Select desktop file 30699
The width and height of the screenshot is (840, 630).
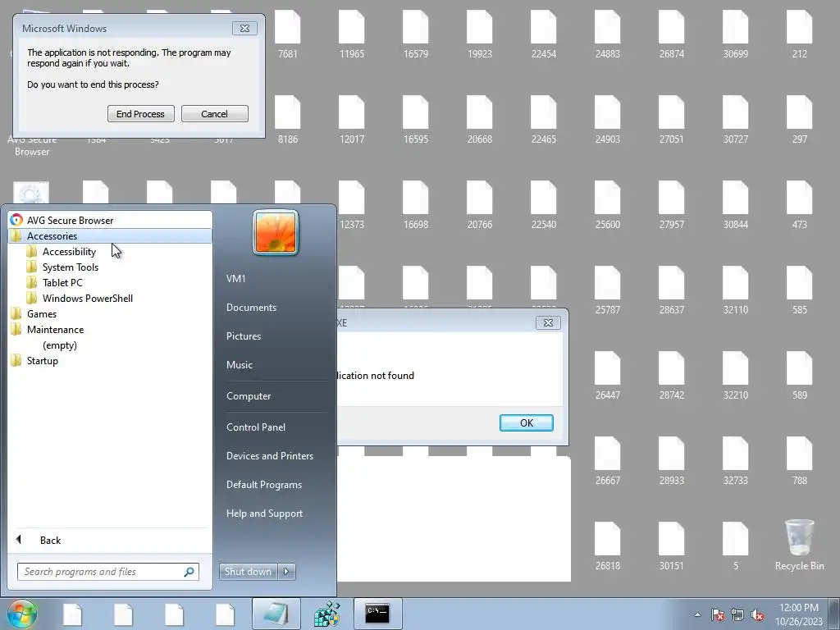736,34
